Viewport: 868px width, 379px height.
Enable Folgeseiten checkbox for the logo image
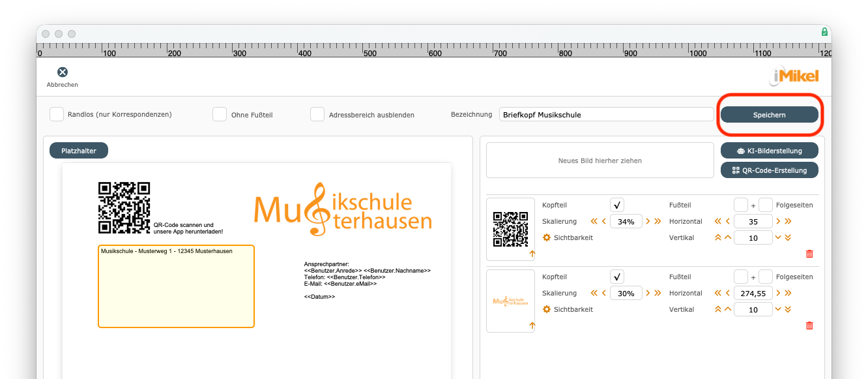pyautogui.click(x=766, y=277)
